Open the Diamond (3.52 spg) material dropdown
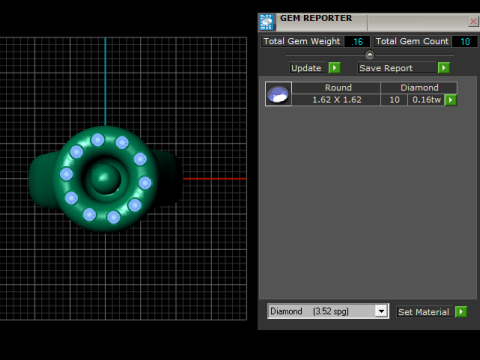The height and width of the screenshot is (360, 480). [x=381, y=311]
